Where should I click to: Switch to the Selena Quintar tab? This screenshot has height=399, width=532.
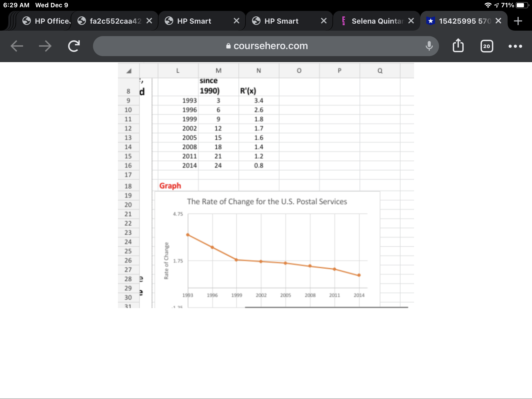pyautogui.click(x=377, y=21)
